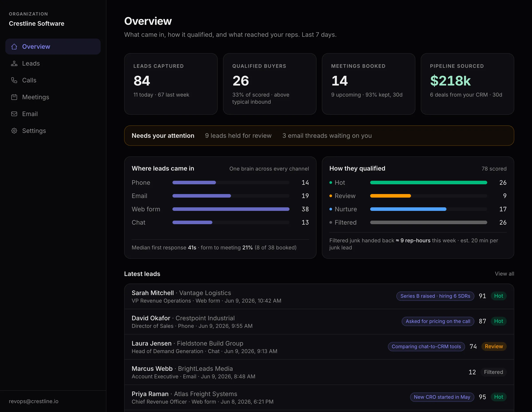Click 'Median first response 41s' text
The height and width of the screenshot is (412, 532).
click(x=164, y=247)
